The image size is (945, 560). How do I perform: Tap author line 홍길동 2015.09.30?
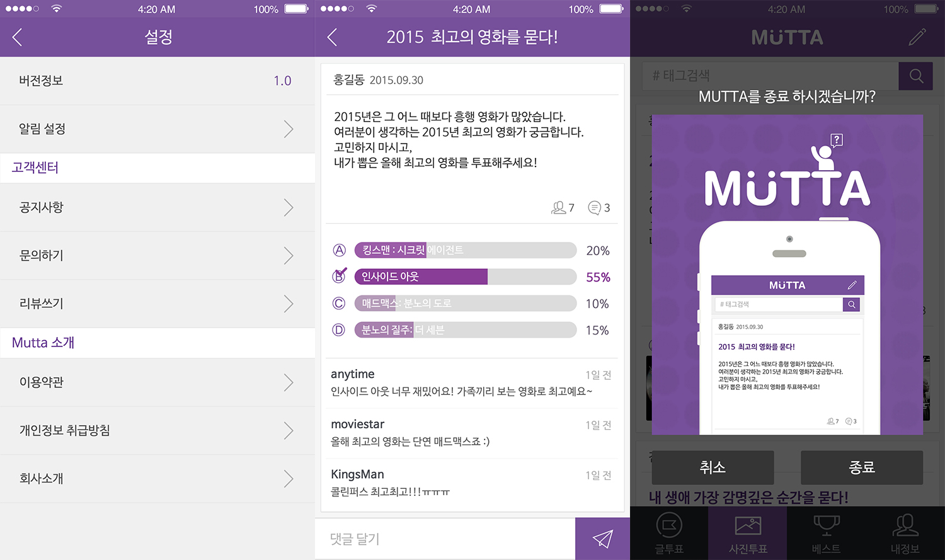(378, 80)
